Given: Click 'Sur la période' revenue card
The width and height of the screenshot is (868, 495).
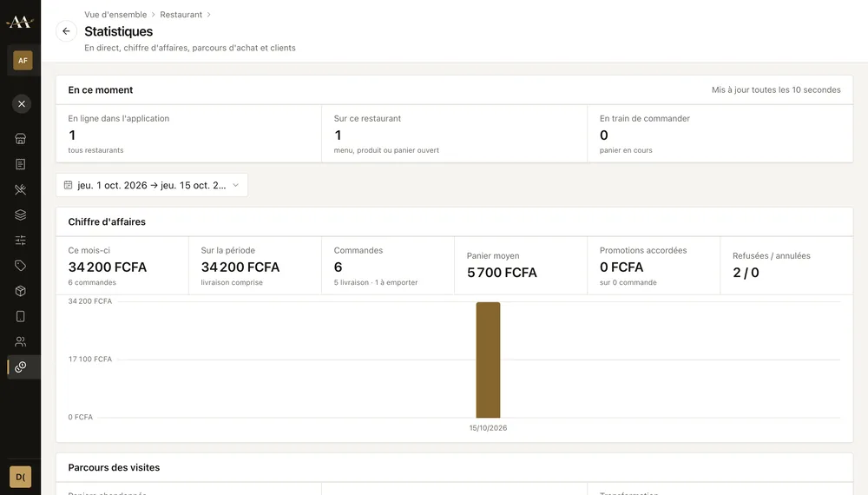Looking at the screenshot, I should click(255, 266).
